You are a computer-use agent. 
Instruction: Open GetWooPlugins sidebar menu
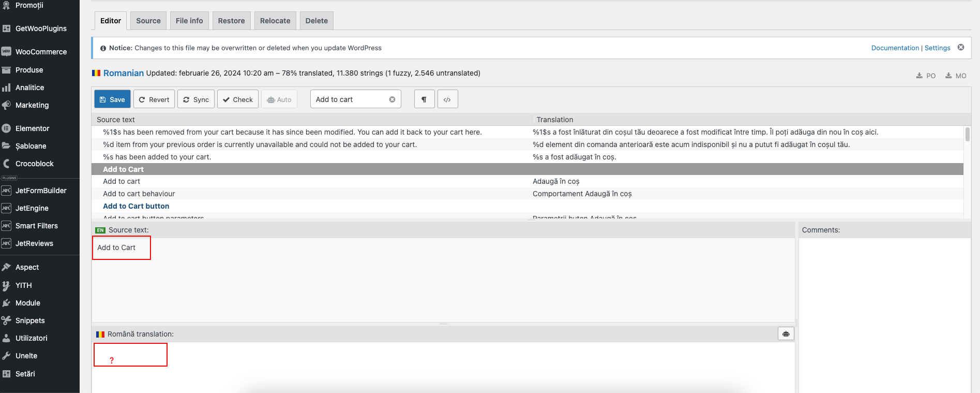[x=40, y=28]
